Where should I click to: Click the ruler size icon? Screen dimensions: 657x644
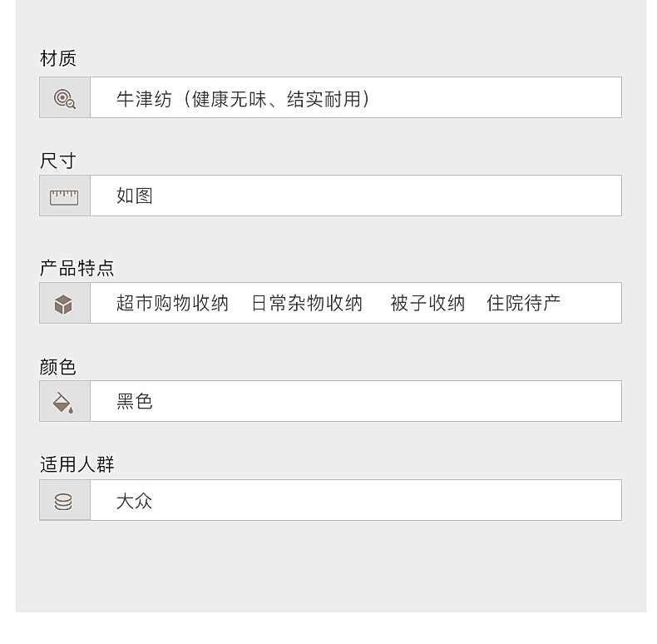[x=64, y=196]
